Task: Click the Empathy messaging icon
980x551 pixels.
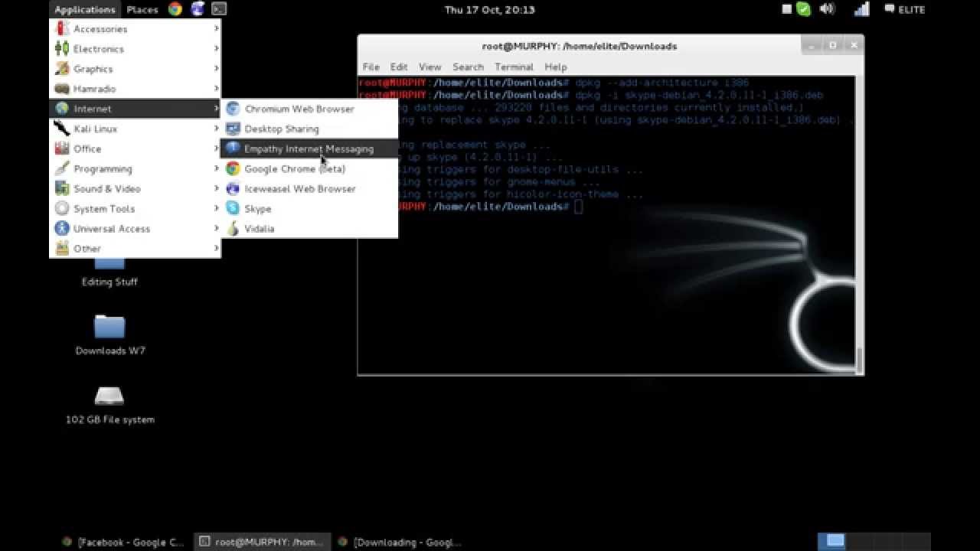Action: [x=233, y=148]
